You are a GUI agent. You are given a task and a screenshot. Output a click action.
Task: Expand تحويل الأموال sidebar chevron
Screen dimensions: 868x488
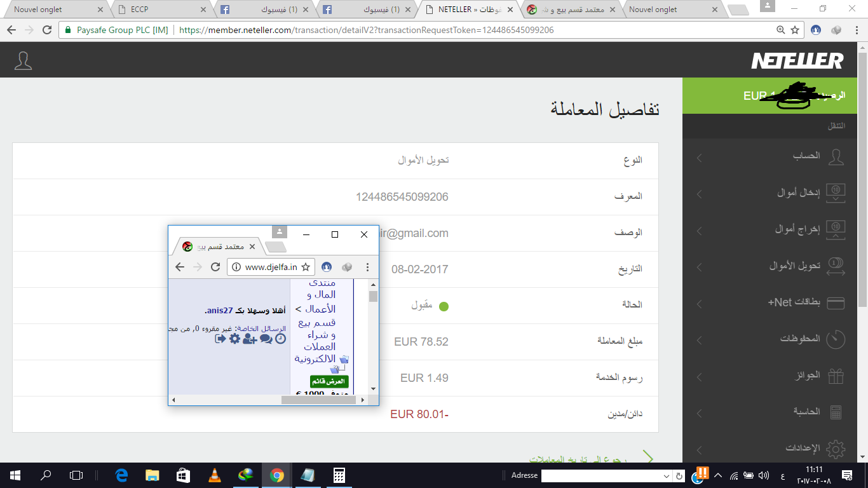point(700,267)
